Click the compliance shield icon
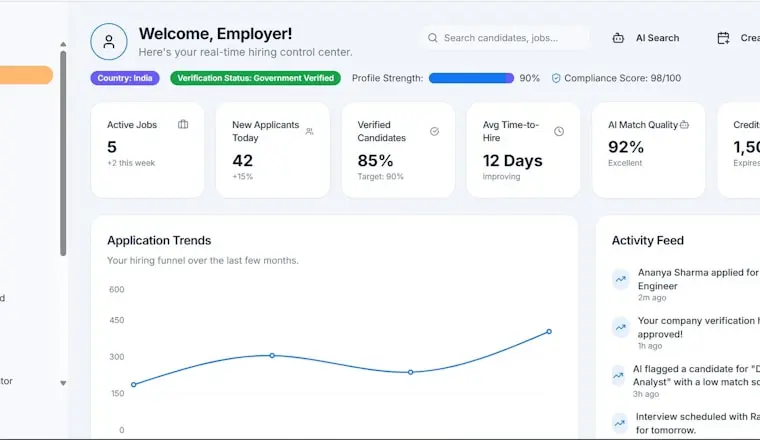Image resolution: width=760 pixels, height=440 pixels. point(556,78)
